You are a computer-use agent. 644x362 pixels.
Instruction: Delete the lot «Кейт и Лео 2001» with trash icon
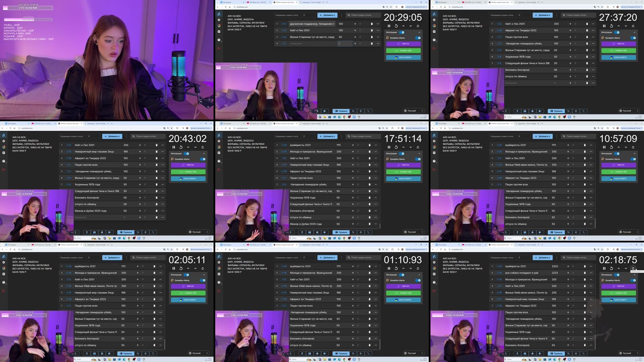pos(157,145)
